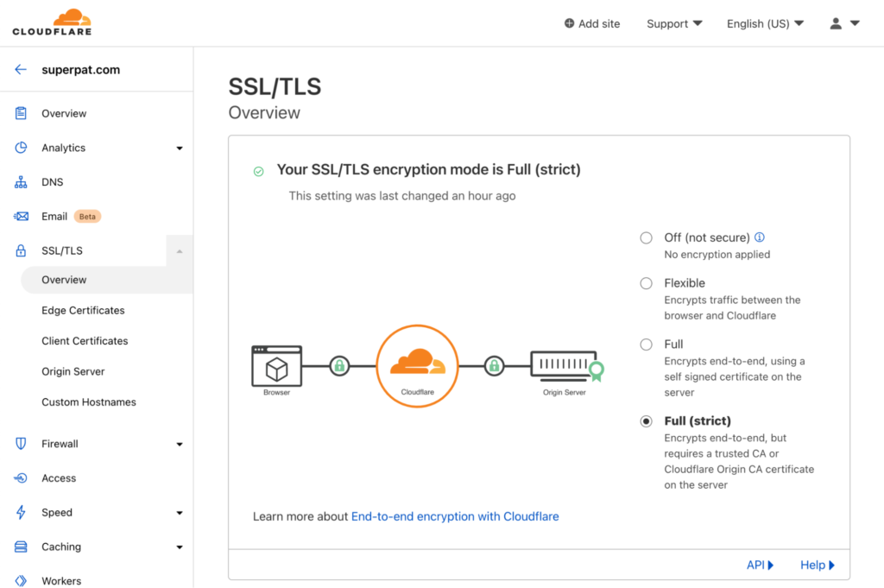The width and height of the screenshot is (884, 588).
Task: Open Speed via its lightning icon
Action: 20,512
